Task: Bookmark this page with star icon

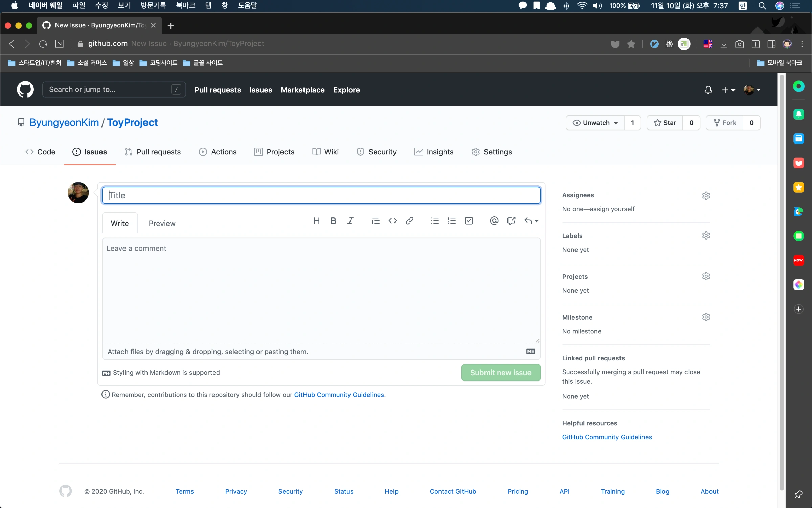Action: (631, 44)
